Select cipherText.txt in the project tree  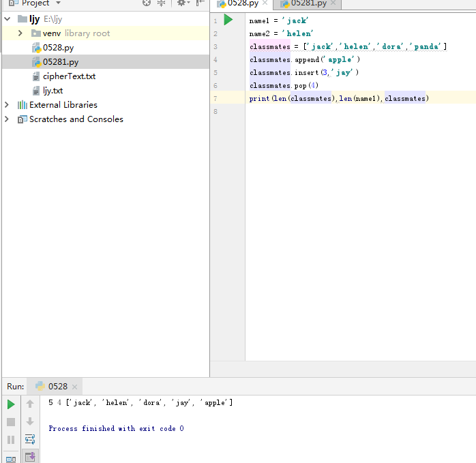(x=69, y=76)
